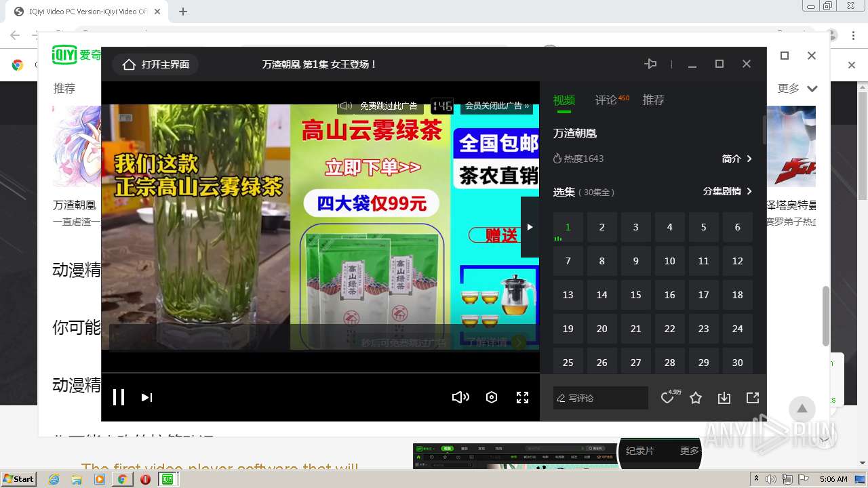The image size is (868, 488).
Task: Expand the 更多 dropdown on the web page
Action: point(797,88)
